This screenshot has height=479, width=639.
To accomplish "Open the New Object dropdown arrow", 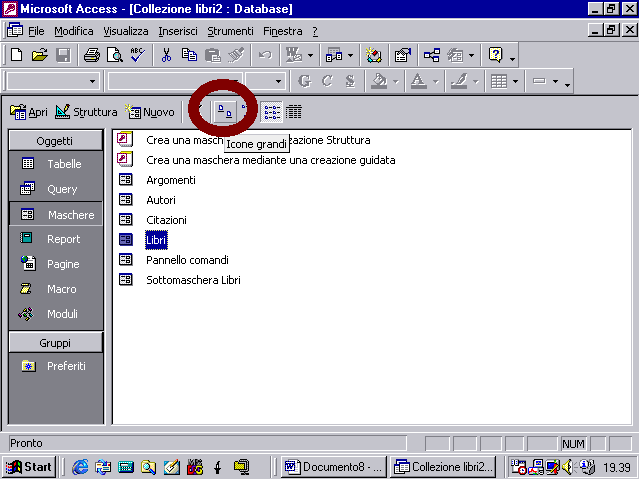I will tap(472, 55).
